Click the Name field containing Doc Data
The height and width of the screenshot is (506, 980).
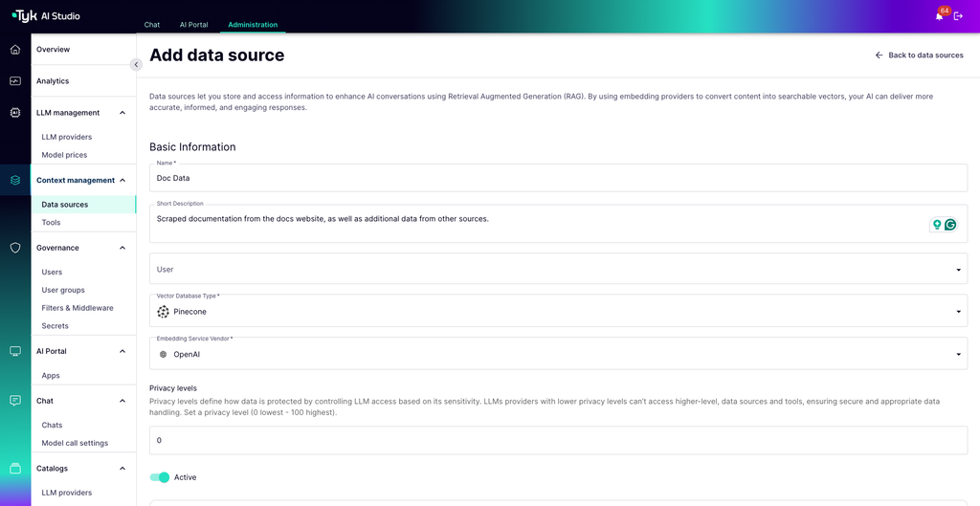click(x=558, y=178)
